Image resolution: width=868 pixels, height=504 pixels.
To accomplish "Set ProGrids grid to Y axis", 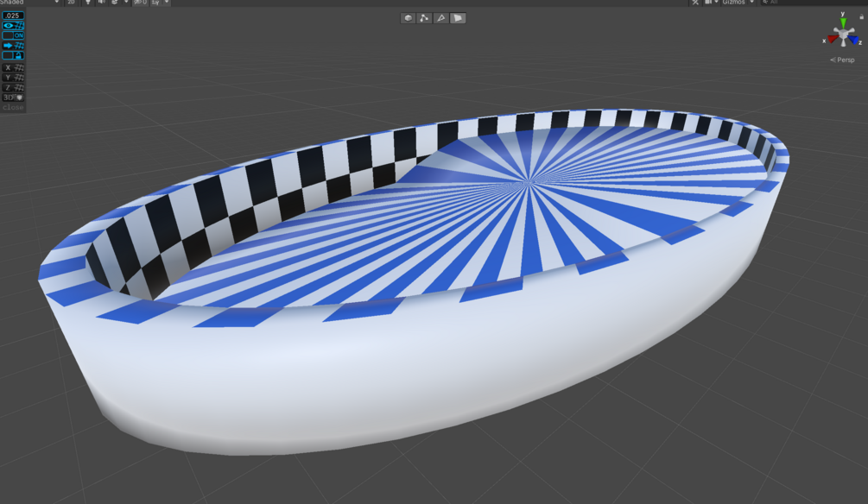I will click(13, 78).
